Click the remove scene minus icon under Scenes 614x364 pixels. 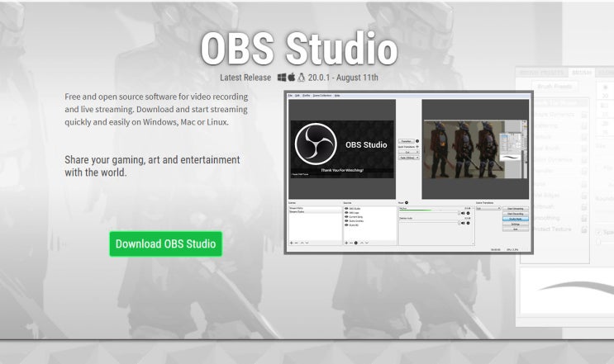297,243
